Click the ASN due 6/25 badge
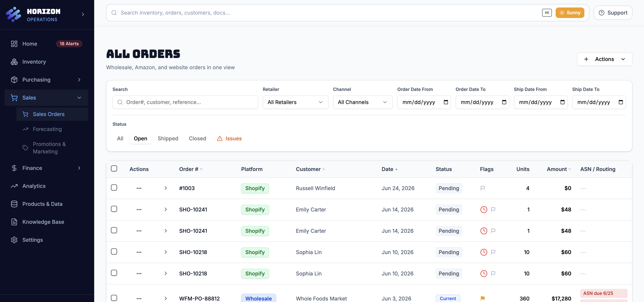This screenshot has width=644, height=302. (x=604, y=293)
